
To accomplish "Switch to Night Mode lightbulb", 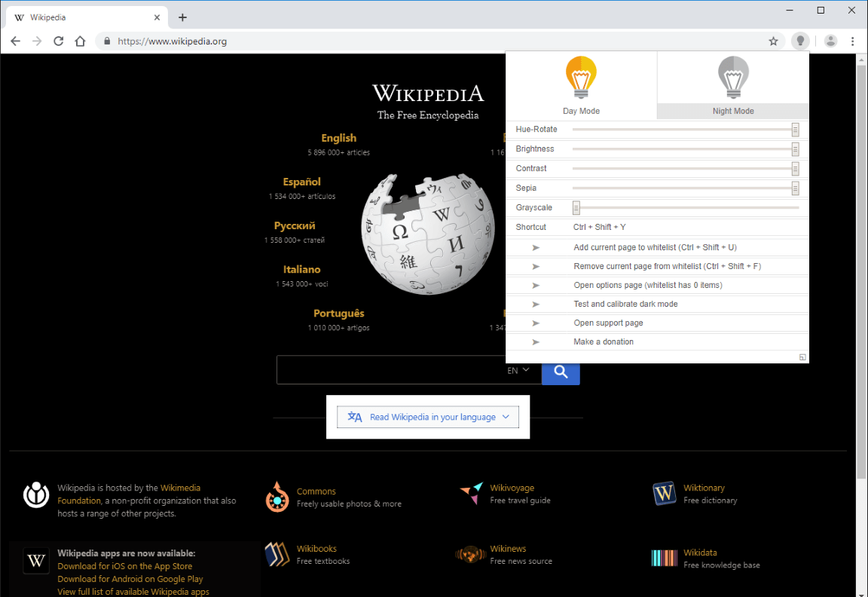I will pyautogui.click(x=733, y=78).
